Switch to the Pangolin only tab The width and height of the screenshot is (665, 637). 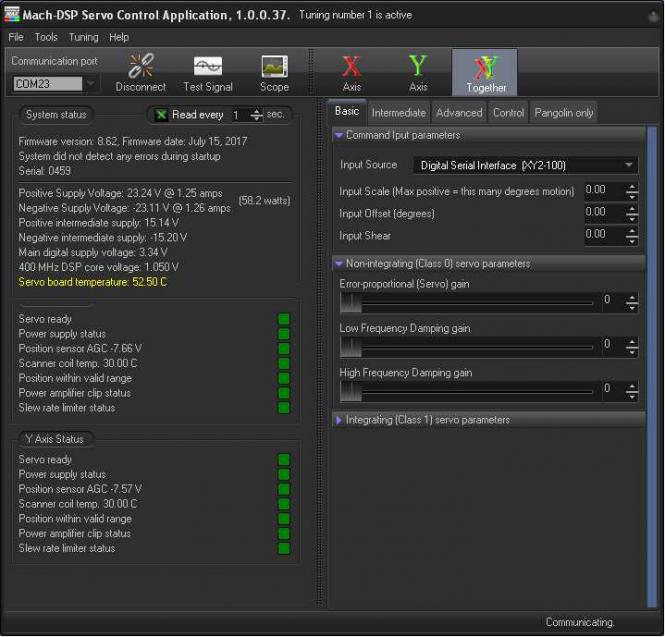click(x=564, y=113)
